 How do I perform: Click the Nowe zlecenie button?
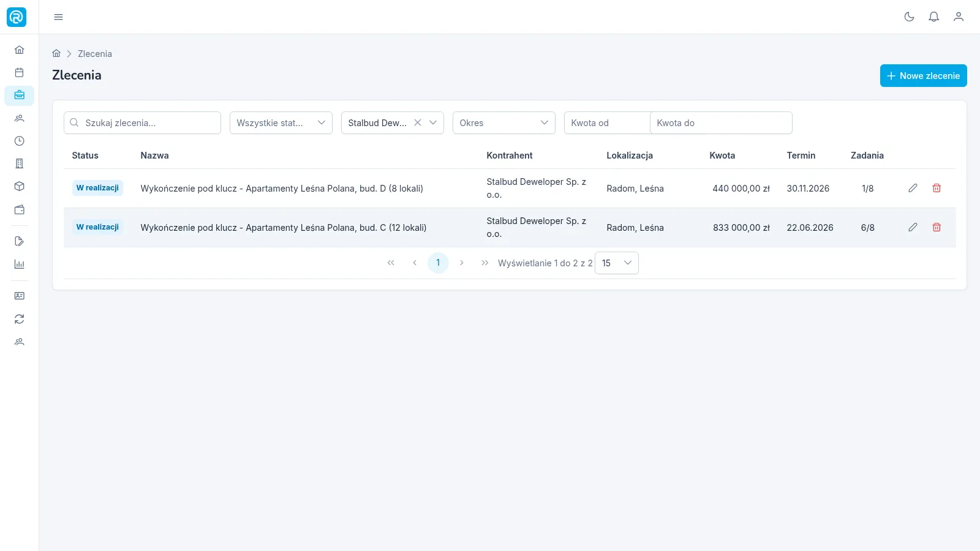(x=924, y=76)
